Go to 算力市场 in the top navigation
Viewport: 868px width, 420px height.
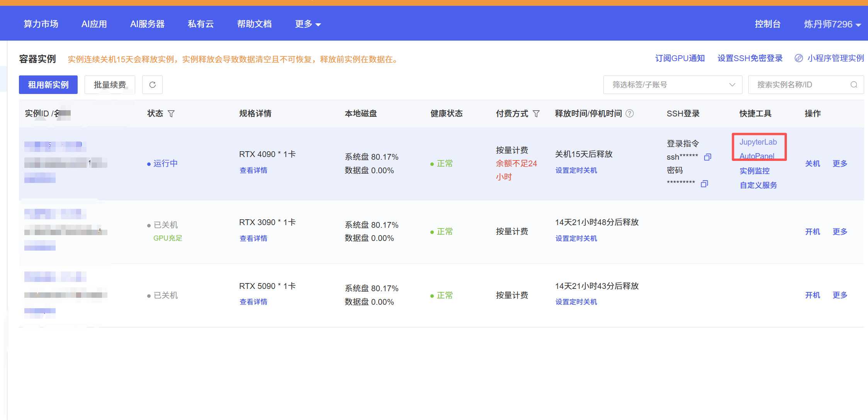click(x=41, y=24)
